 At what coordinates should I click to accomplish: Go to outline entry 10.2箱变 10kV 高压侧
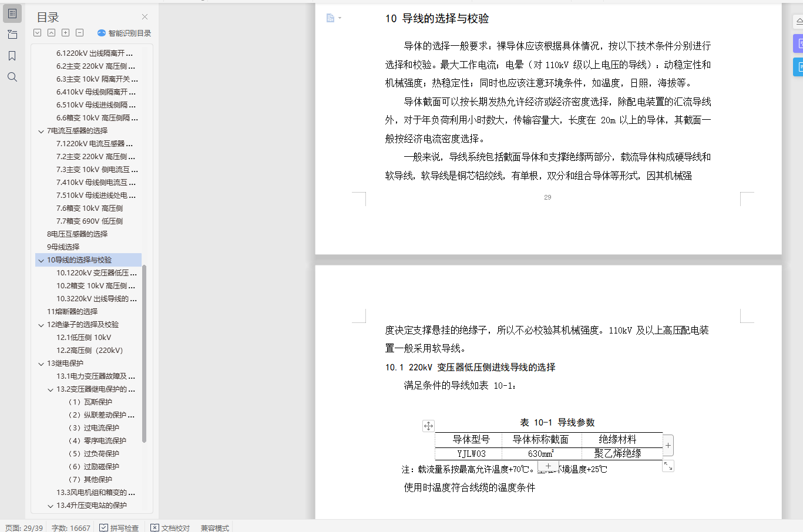click(x=96, y=285)
